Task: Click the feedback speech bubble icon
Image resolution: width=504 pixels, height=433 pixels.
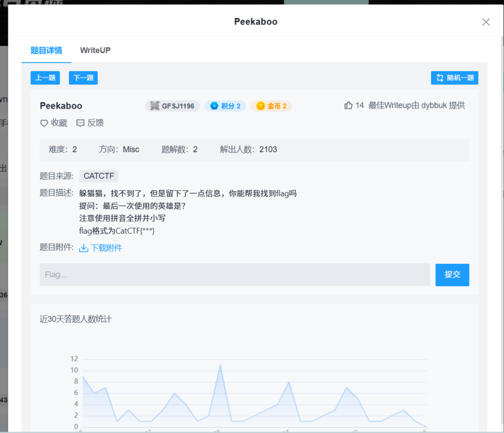Action: tap(81, 123)
